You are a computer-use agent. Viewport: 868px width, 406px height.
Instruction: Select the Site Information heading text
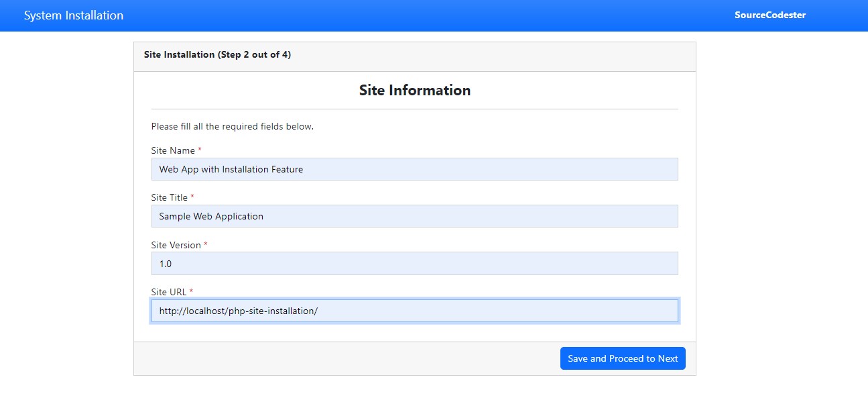click(x=415, y=90)
